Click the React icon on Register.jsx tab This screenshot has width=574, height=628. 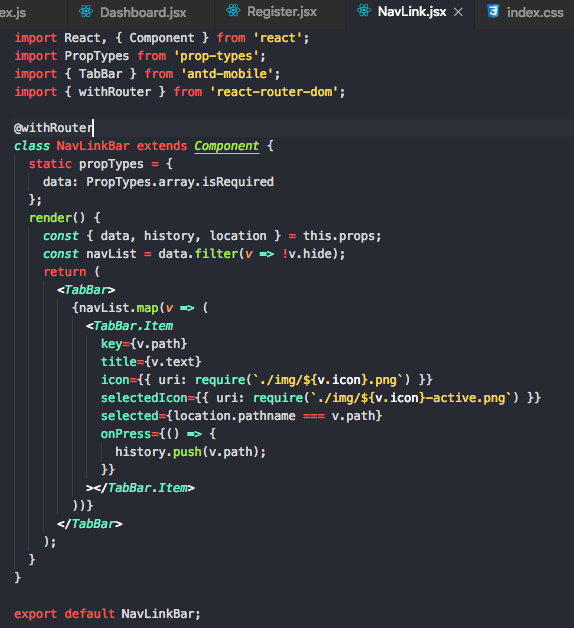click(233, 10)
